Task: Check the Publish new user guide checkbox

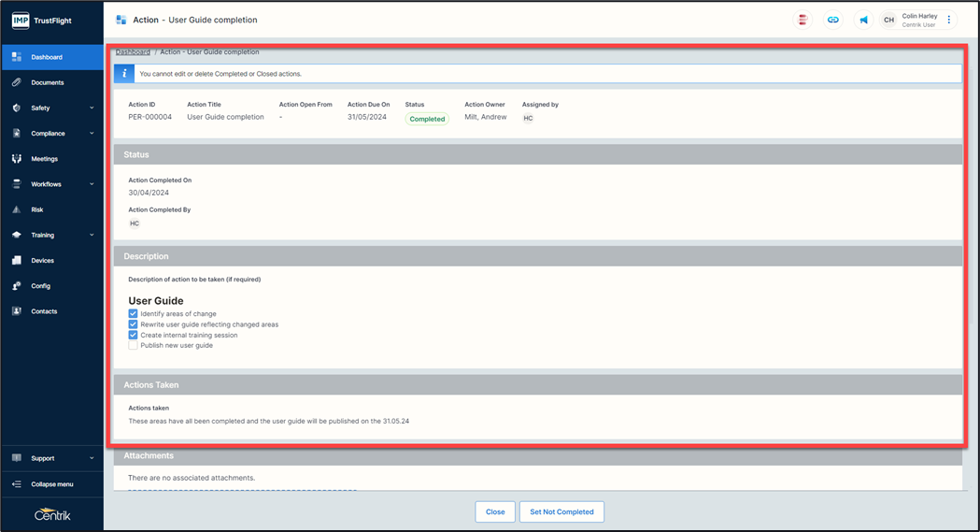Action: click(x=133, y=345)
